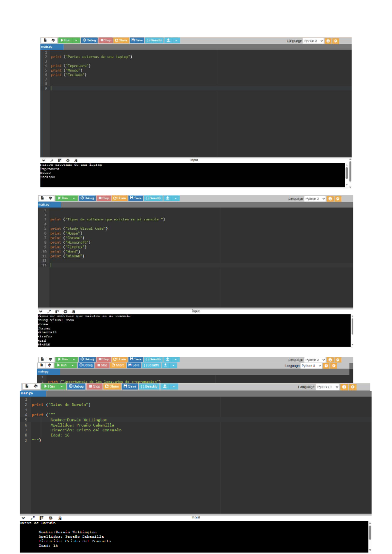Open Language dropdown in Tipos de software editor
392x554 pixels.
pos(315,199)
